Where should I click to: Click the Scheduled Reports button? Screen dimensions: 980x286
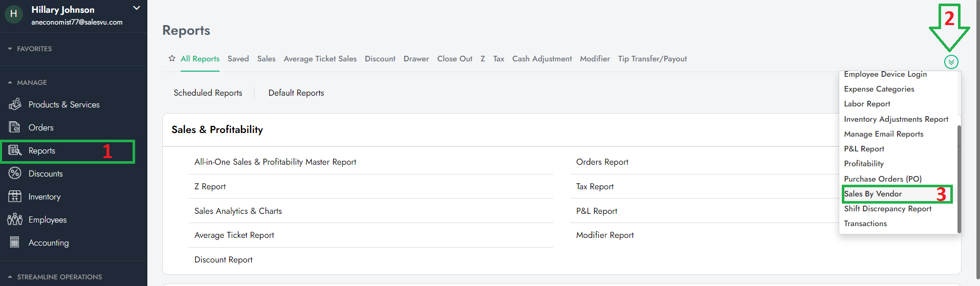click(208, 93)
